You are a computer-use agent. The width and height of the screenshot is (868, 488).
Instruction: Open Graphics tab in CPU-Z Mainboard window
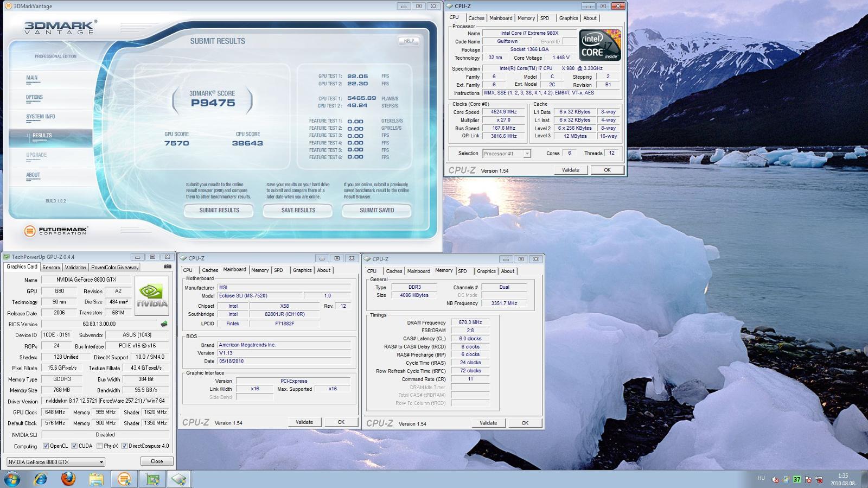[302, 270]
